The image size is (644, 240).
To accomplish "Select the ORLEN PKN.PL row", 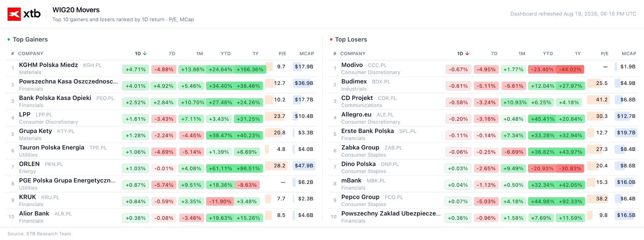I will 161,167.
